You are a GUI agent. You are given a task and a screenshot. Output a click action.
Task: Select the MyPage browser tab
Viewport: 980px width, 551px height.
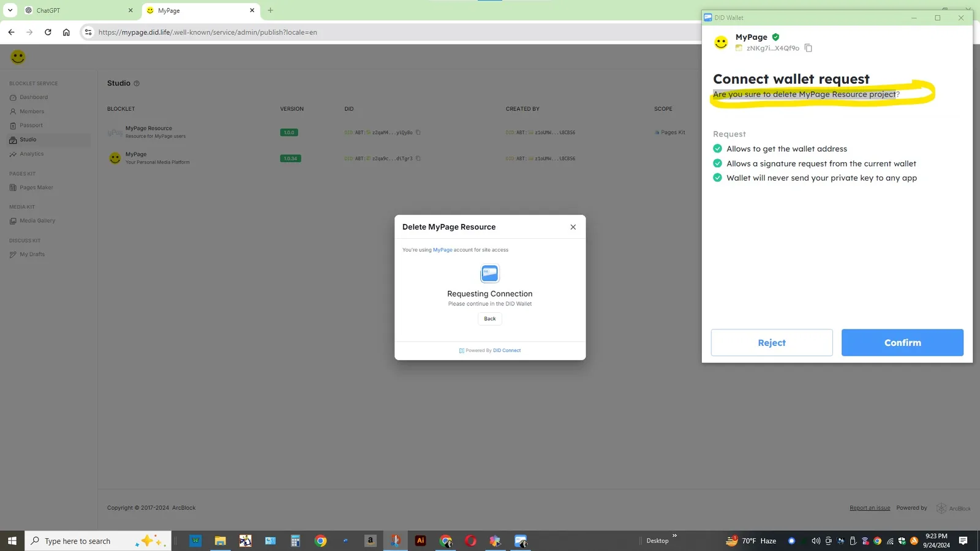pyautogui.click(x=200, y=10)
